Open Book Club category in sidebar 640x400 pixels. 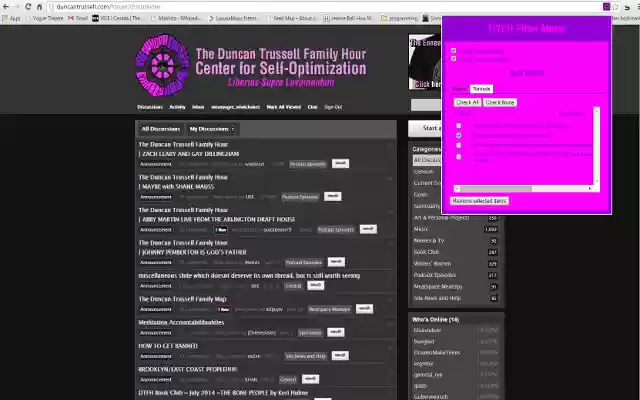coord(456,252)
